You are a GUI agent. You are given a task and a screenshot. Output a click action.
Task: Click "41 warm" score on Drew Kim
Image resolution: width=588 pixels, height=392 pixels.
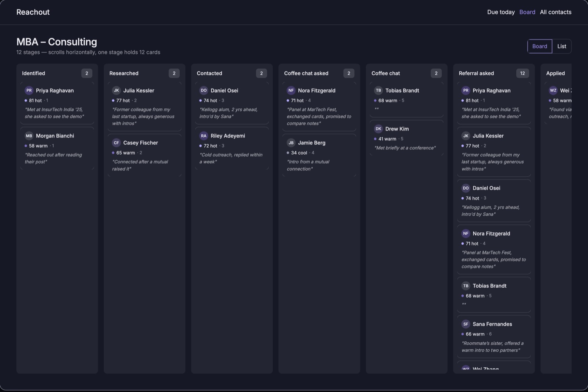387,139
